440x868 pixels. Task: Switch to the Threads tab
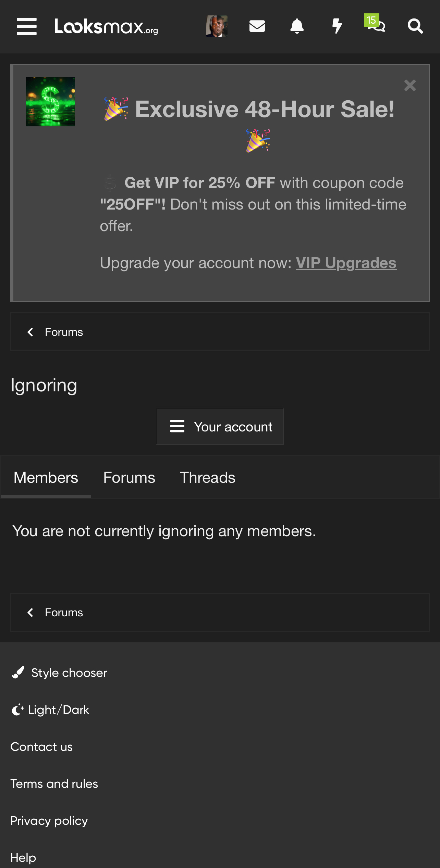tap(207, 478)
